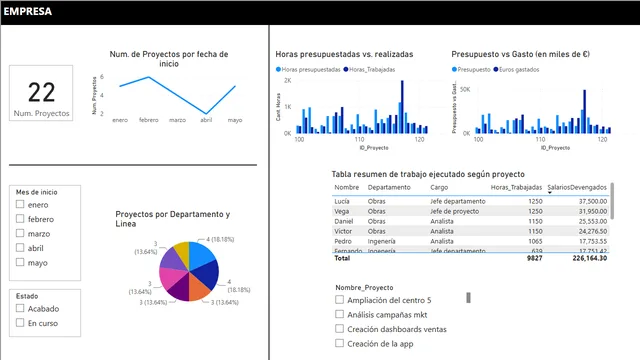Click the table's vertical scrollbar
This screenshot has width=640, height=360.
coord(612,201)
